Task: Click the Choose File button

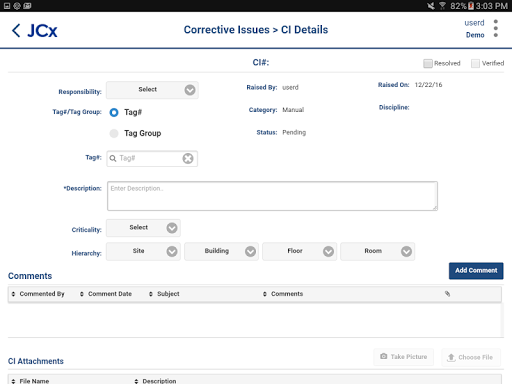Action: (x=471, y=357)
